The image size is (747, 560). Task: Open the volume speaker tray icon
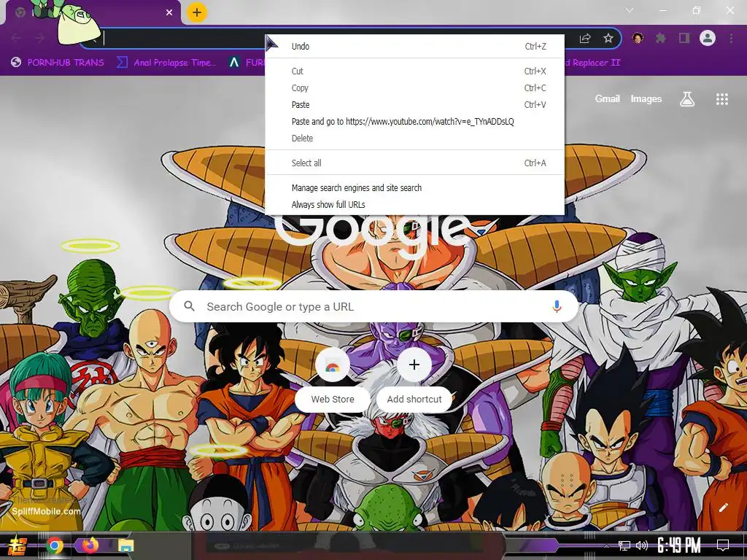642,545
